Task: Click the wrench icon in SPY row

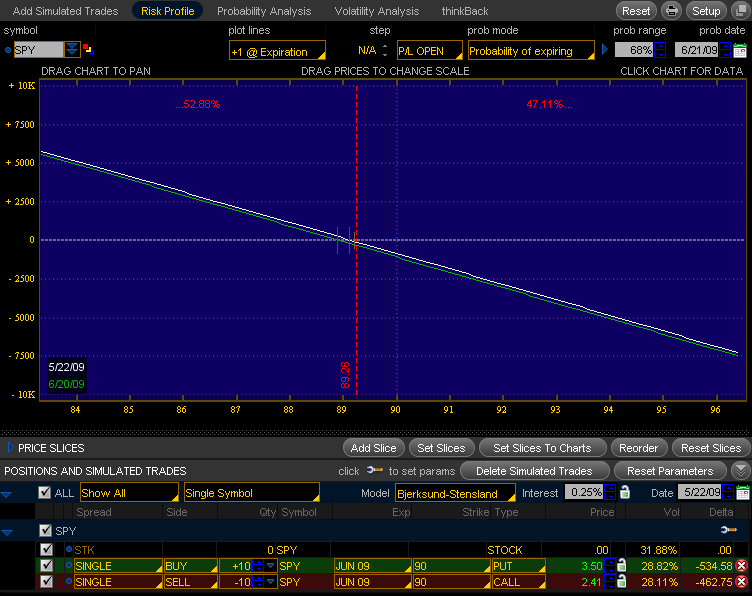Action: [x=727, y=530]
